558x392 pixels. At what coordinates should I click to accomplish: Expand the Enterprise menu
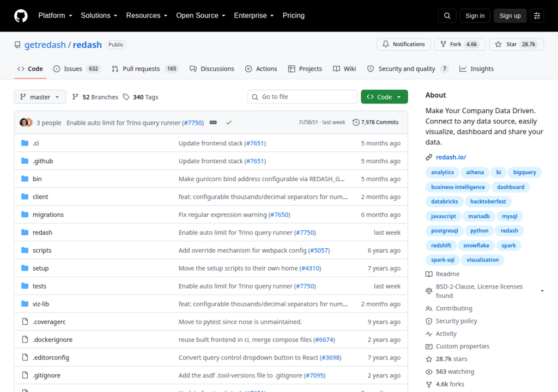pyautogui.click(x=254, y=16)
